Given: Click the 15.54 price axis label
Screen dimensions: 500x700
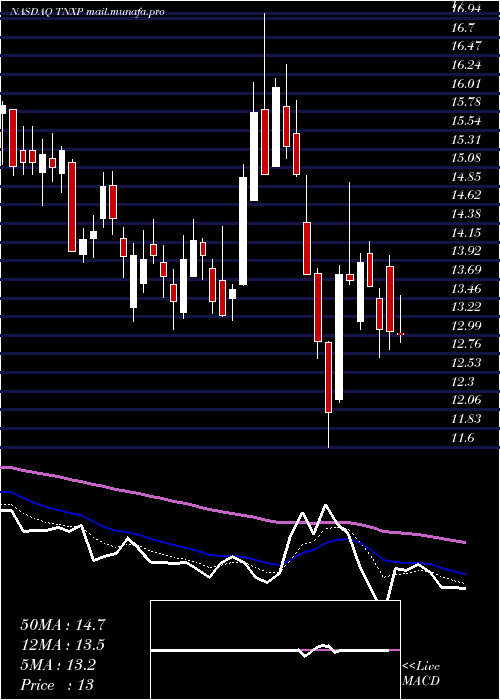Looking at the screenshot, I should 467,121.
